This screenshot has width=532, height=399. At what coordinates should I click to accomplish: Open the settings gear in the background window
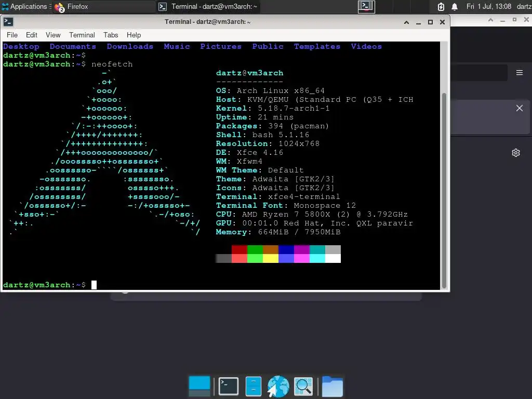pos(516,153)
